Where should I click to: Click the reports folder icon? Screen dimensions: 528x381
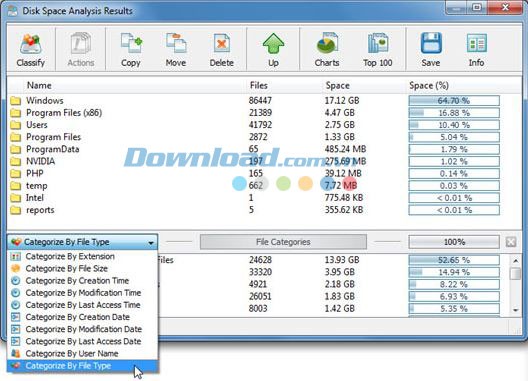[15, 210]
